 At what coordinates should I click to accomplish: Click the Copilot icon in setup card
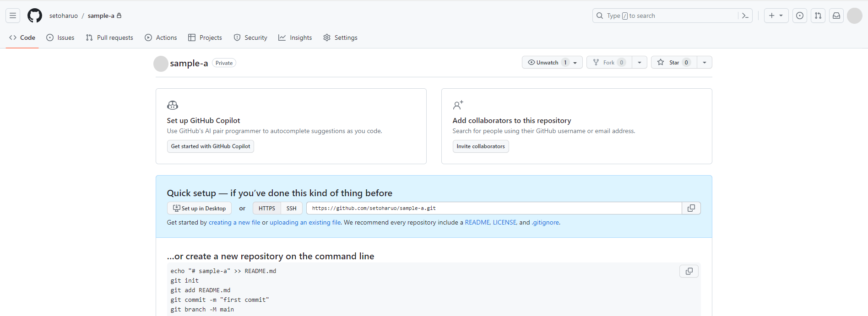[173, 105]
